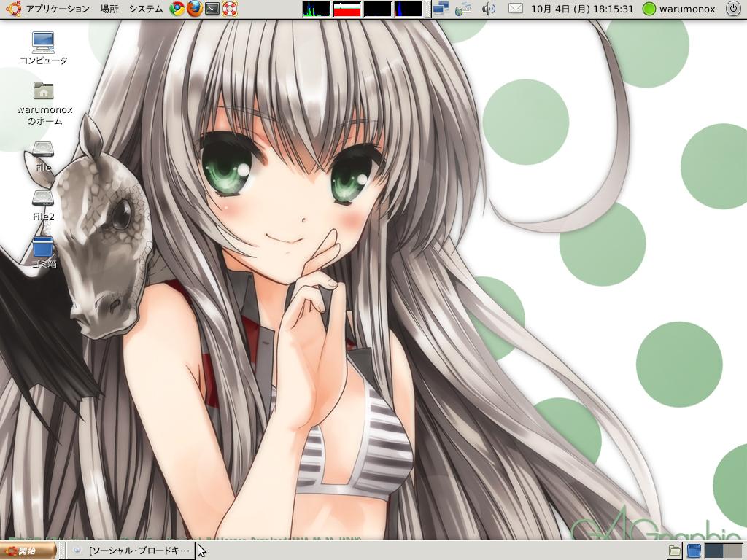Select the warumonox のホーム folder icon

44,103
